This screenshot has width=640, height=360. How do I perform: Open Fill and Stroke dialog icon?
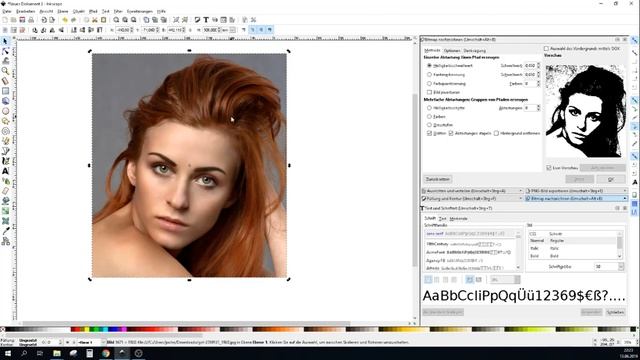(197, 20)
